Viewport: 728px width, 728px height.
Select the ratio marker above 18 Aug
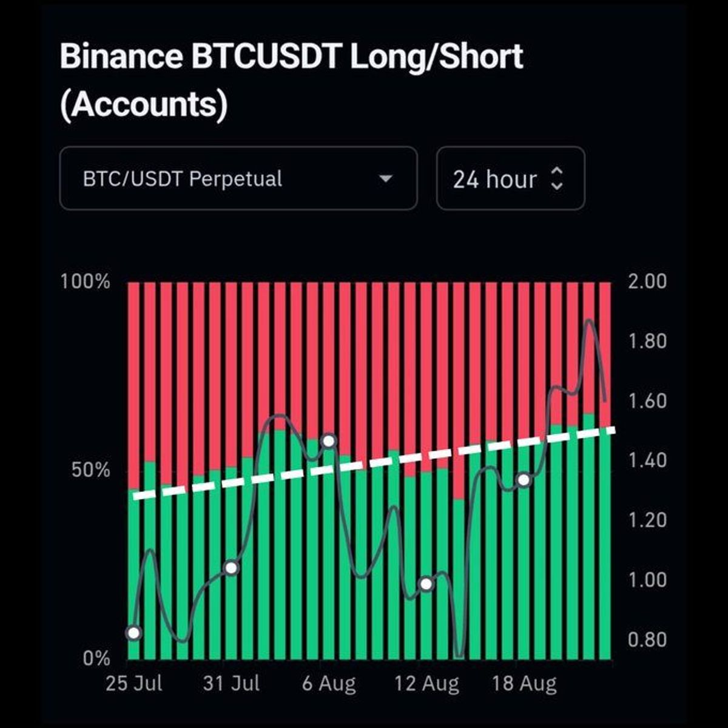pyautogui.click(x=524, y=480)
